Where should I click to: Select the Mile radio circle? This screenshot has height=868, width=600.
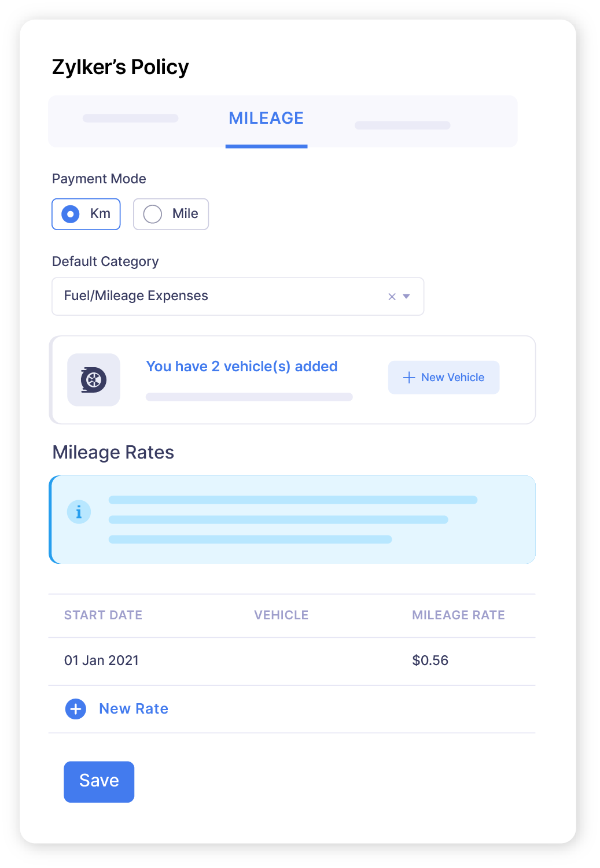(152, 214)
